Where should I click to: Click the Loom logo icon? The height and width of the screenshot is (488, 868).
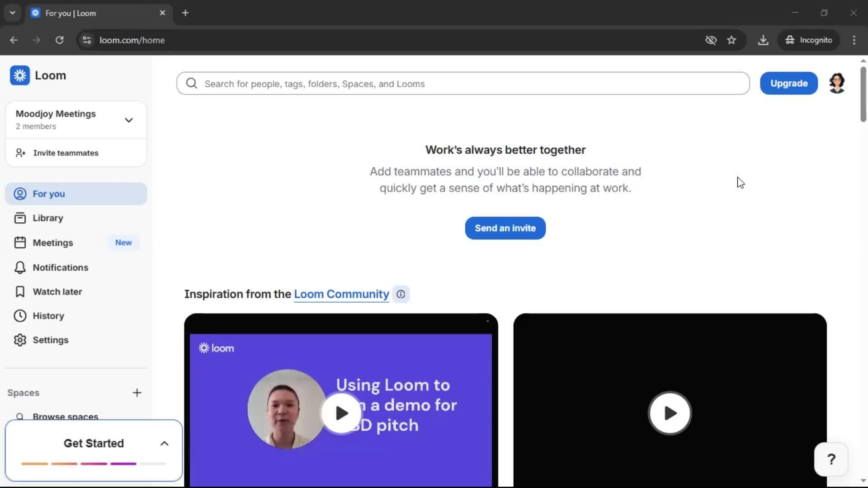tap(20, 75)
